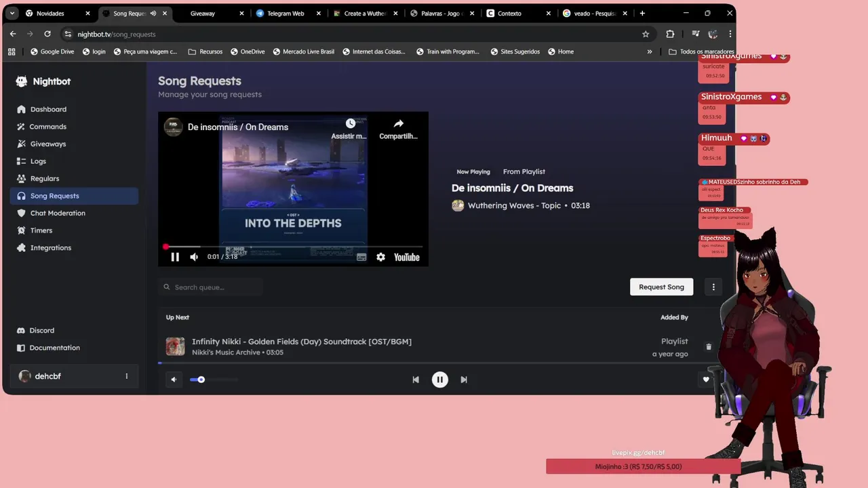Click the Search queue input field
Viewport: 868px width, 488px height.
210,287
